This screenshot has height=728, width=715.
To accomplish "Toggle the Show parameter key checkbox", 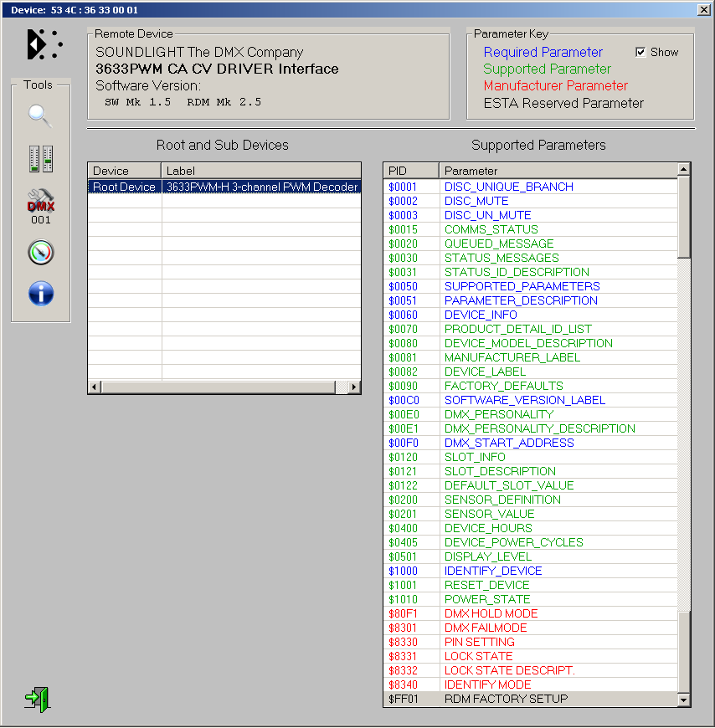I will 640,52.
